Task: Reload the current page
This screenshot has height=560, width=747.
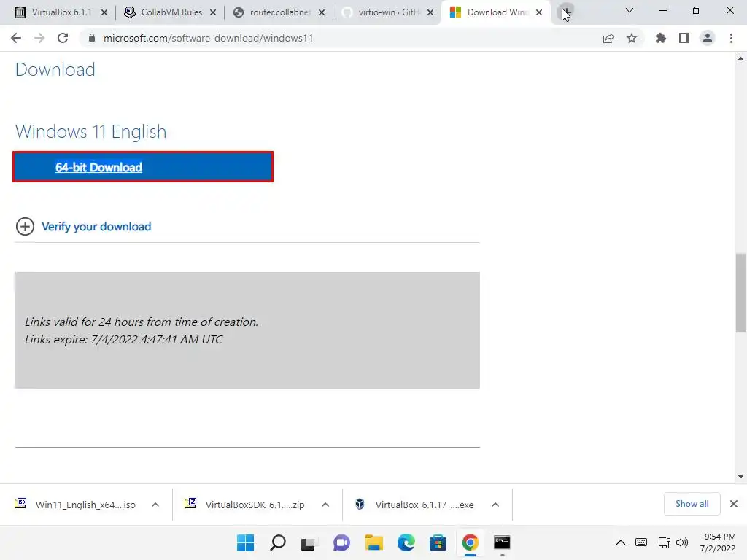Action: point(63,38)
